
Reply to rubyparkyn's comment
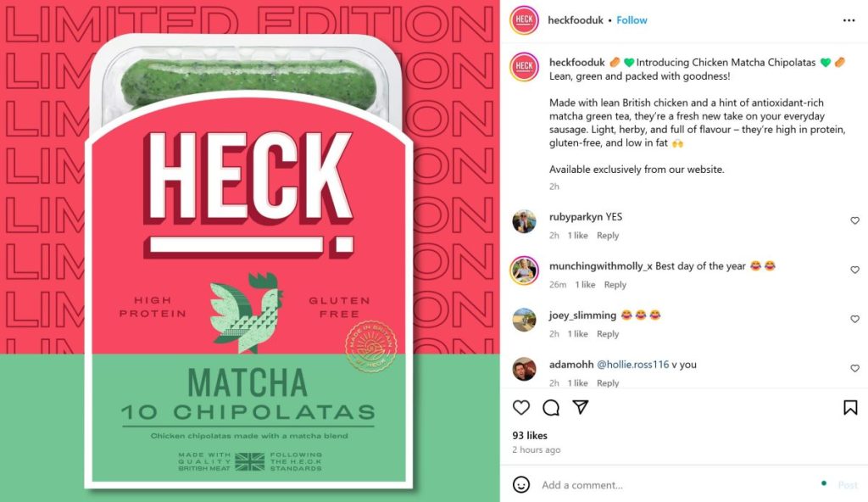(x=608, y=236)
